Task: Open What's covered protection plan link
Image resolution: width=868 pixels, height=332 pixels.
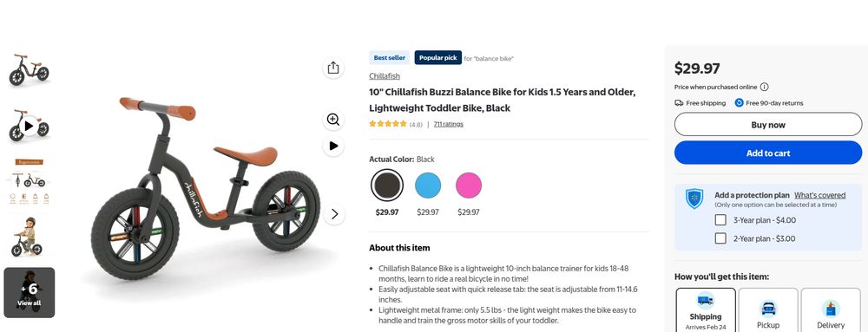Action: [820, 195]
